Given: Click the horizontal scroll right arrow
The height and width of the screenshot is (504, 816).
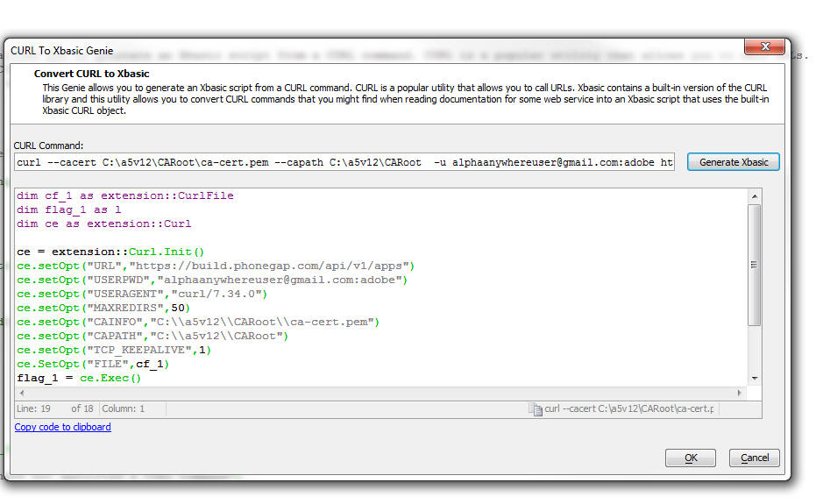Looking at the screenshot, I should (740, 393).
